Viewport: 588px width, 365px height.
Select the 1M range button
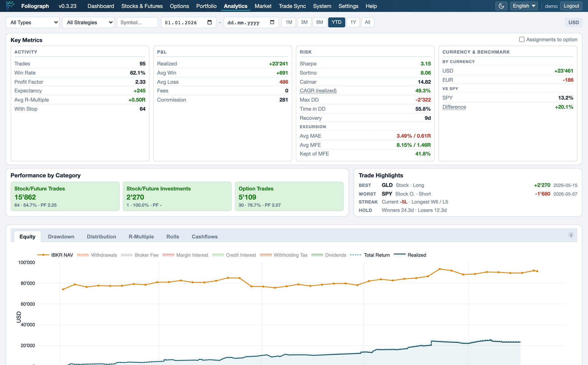(x=289, y=22)
